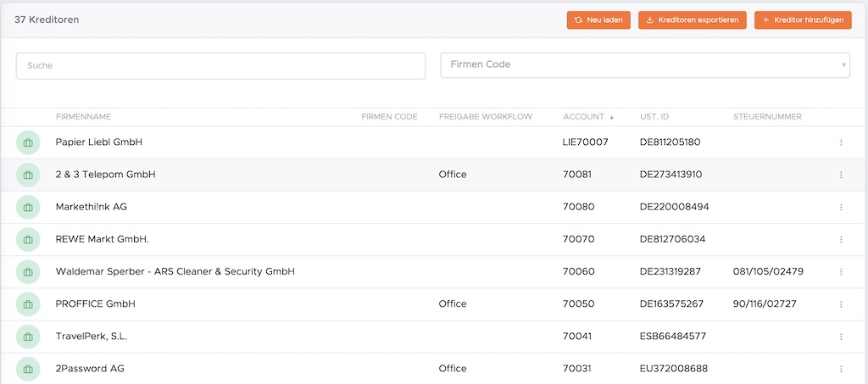Open row actions for 2Password AG

coord(841,369)
